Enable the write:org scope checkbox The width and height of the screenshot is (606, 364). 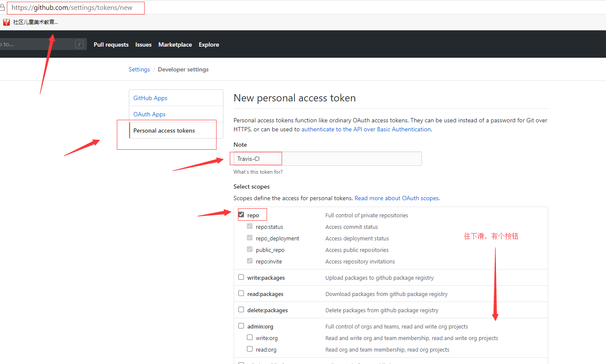pos(250,337)
